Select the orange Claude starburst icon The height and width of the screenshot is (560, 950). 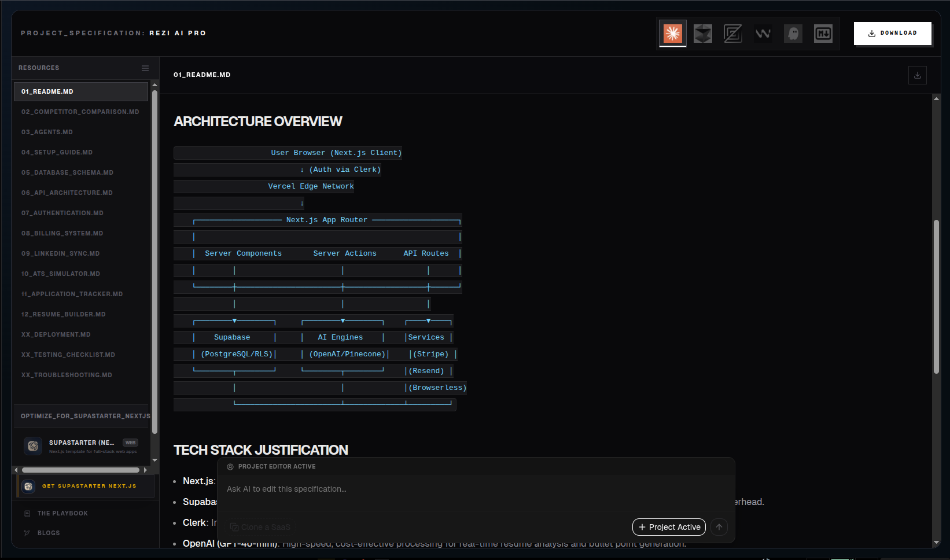point(672,34)
